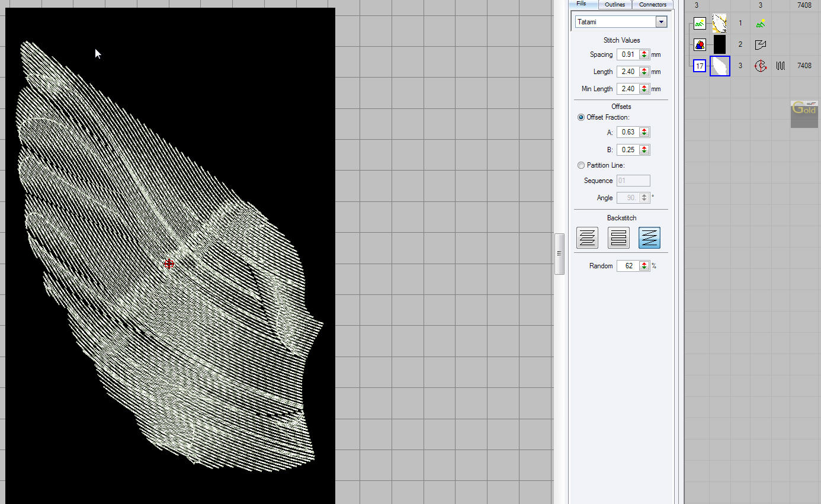Click the tatami stitch type icon in row 3
This screenshot has height=504, width=821.
point(781,66)
